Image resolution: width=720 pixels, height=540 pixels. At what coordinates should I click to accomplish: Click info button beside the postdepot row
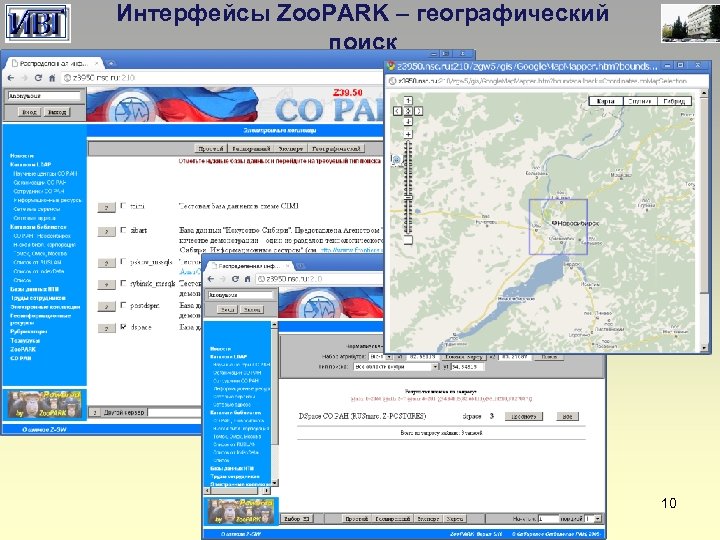point(107,306)
